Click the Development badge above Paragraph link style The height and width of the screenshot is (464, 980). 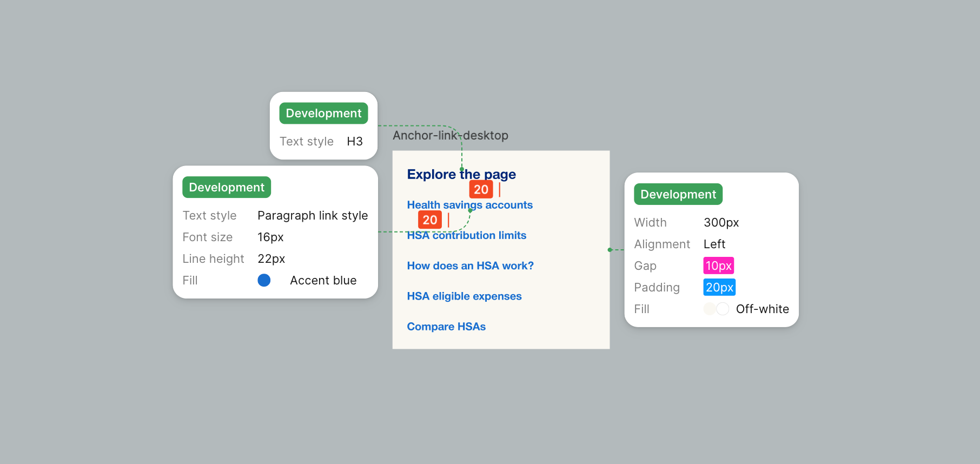click(227, 188)
